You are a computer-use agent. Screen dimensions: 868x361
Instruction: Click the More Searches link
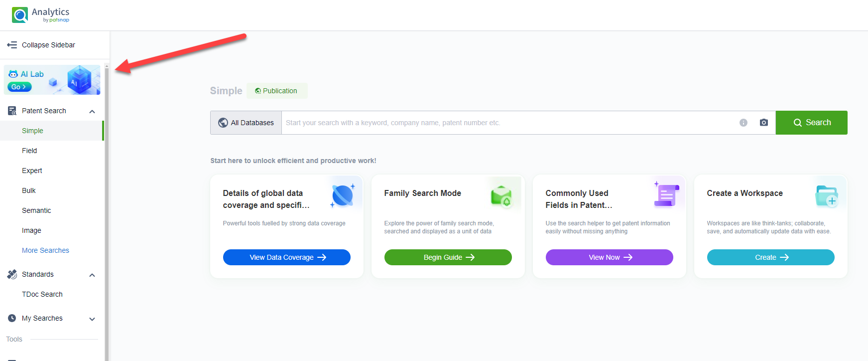(x=45, y=250)
